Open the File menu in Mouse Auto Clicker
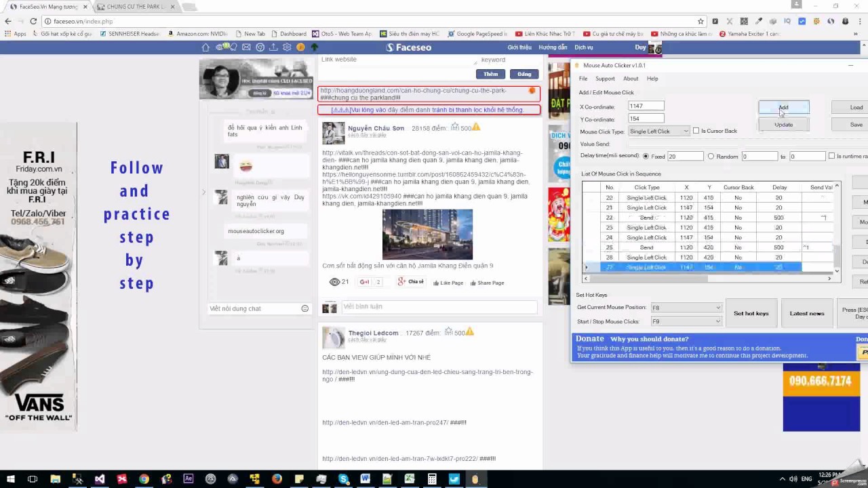 583,79
